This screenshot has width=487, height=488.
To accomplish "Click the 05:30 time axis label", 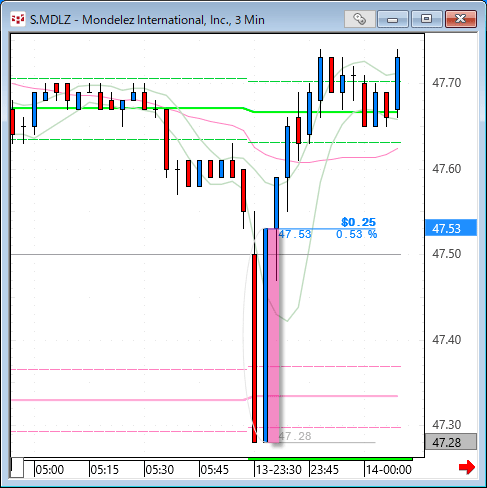I will pos(160,470).
